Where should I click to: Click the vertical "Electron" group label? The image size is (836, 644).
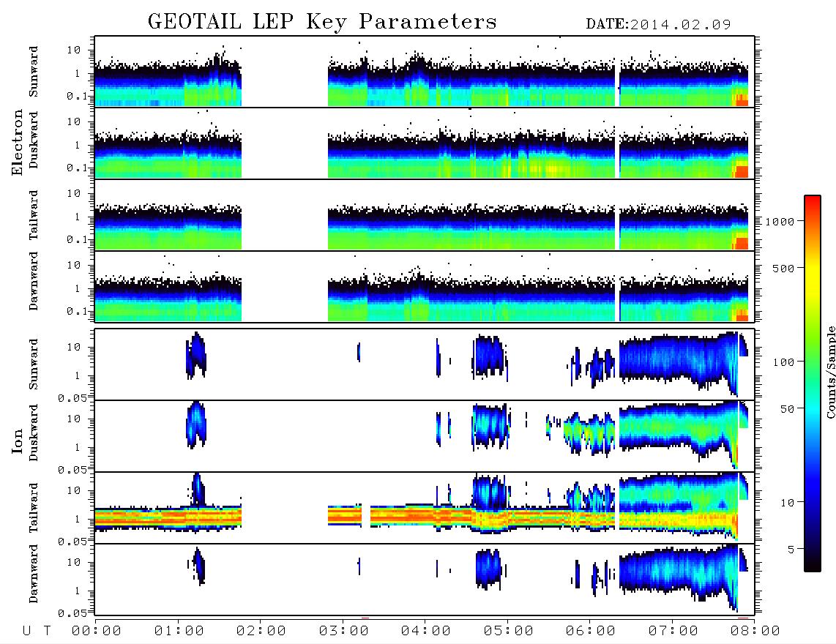click(x=18, y=142)
